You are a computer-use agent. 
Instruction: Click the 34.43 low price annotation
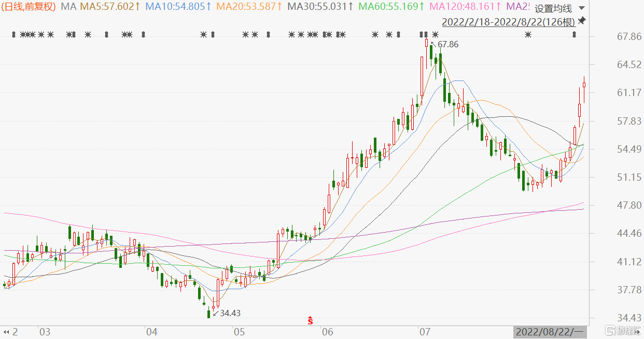[230, 313]
